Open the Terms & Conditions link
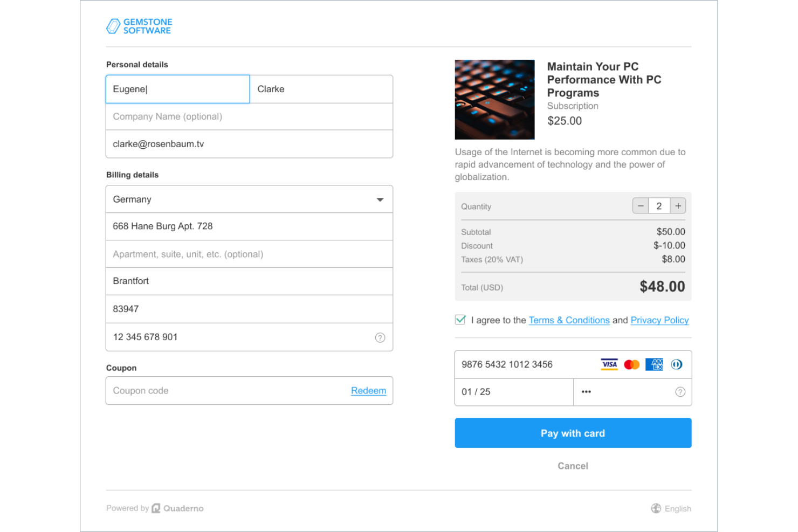 click(x=569, y=320)
